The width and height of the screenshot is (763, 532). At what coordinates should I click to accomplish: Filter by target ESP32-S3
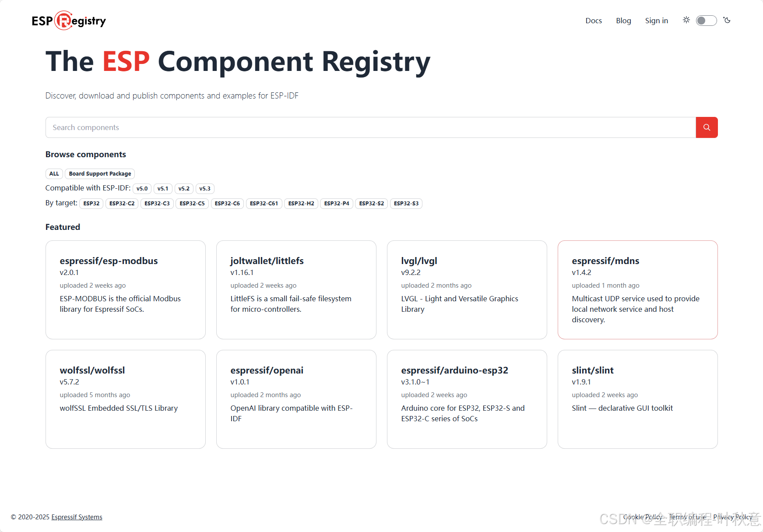click(406, 204)
